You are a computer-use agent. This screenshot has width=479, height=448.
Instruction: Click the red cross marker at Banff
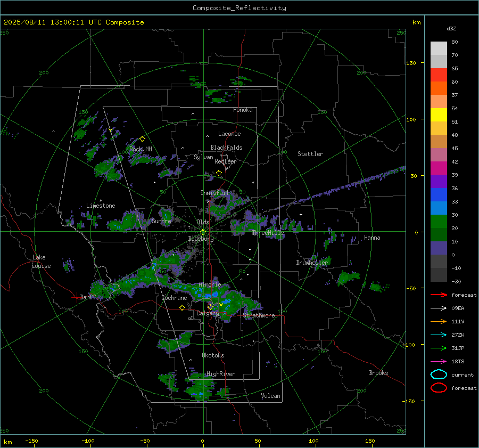(76, 297)
